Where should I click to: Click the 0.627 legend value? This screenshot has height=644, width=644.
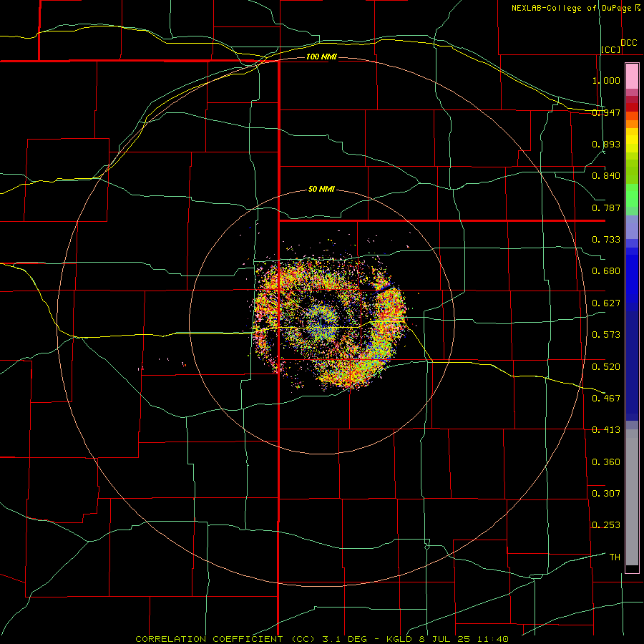[x=606, y=303]
